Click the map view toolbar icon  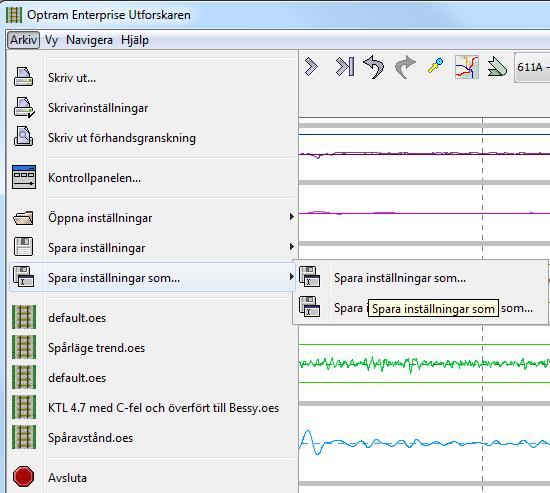tap(467, 67)
